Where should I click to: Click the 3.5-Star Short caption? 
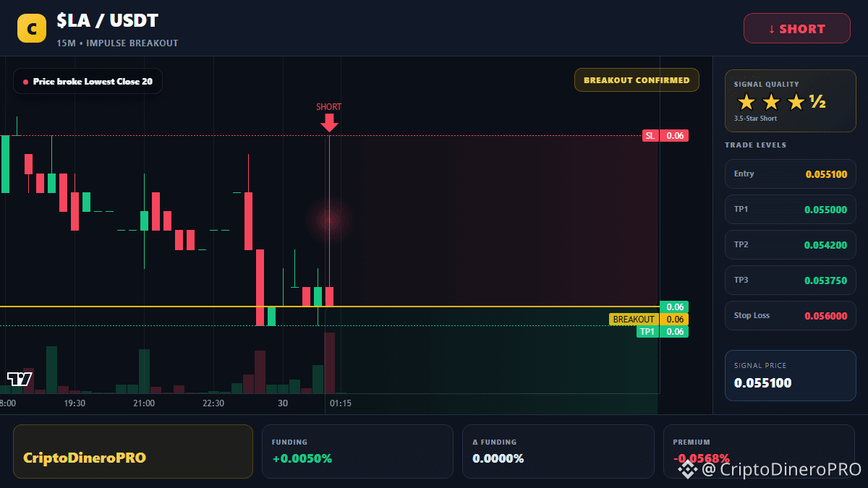(x=755, y=119)
